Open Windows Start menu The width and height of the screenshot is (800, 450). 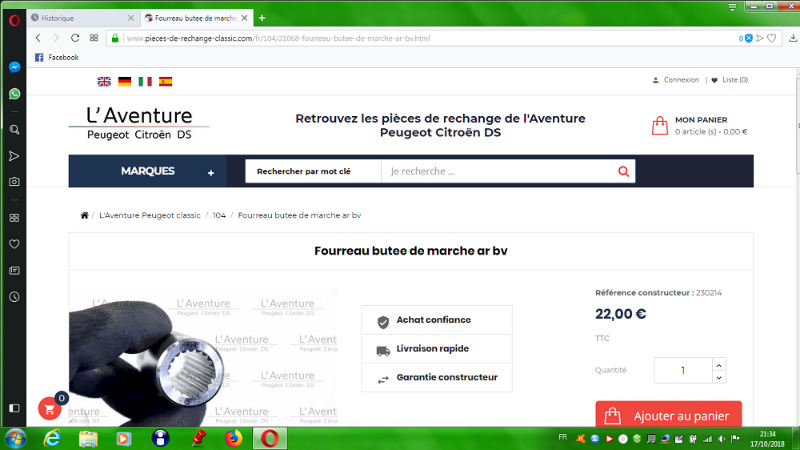click(x=16, y=438)
